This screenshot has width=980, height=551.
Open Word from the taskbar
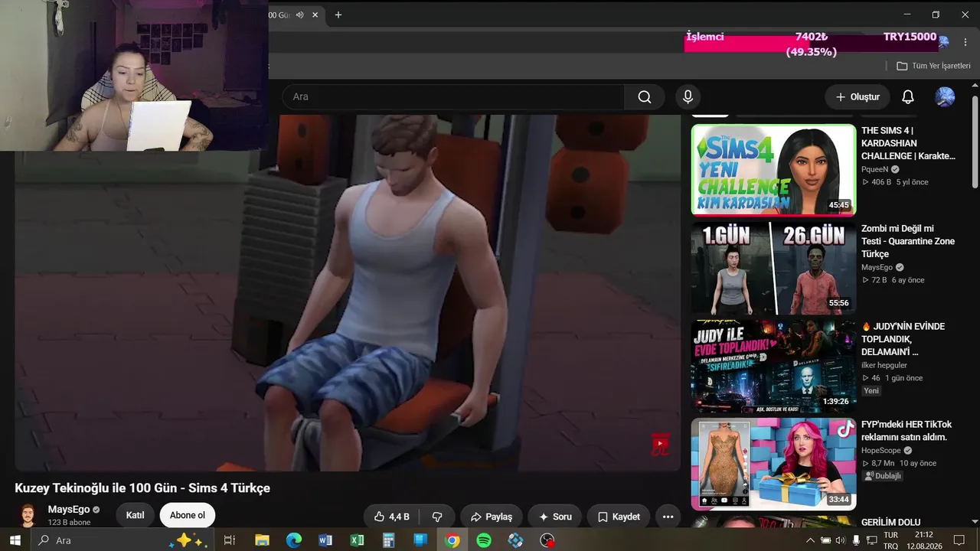tap(325, 540)
